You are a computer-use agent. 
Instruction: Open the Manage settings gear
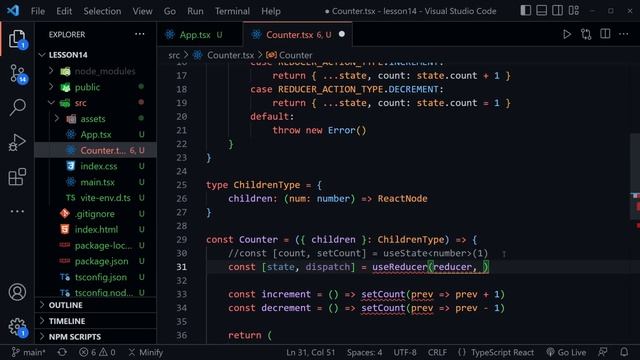17,327
